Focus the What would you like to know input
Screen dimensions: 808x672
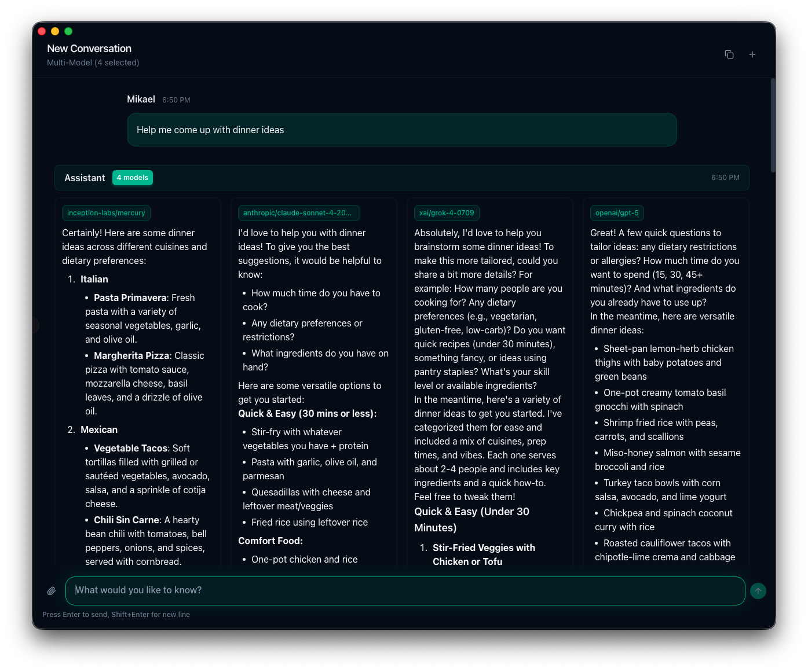[405, 590]
